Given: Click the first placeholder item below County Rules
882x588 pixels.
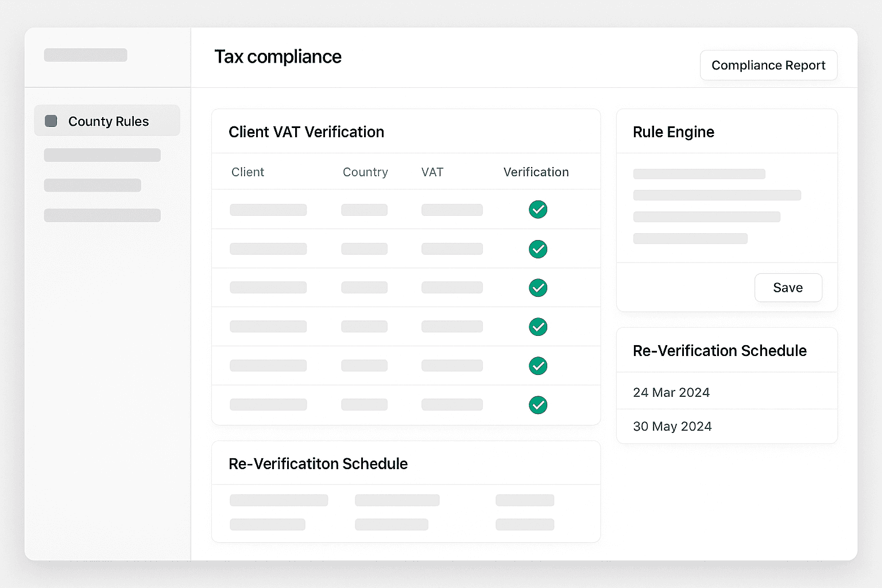Looking at the screenshot, I should [102, 154].
